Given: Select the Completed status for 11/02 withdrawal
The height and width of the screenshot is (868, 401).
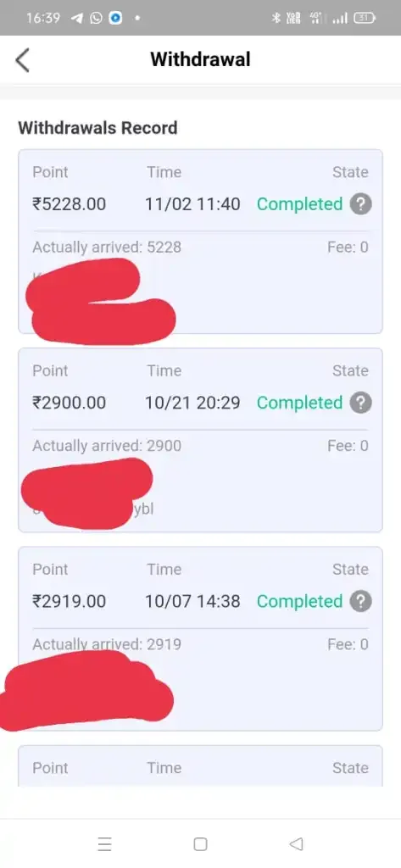Looking at the screenshot, I should click(299, 204).
